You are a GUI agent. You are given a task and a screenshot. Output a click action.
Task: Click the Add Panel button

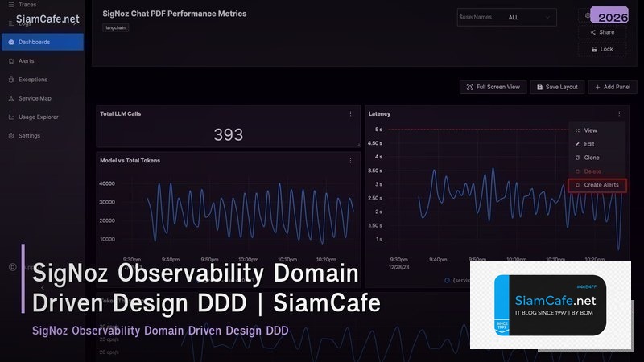point(613,87)
